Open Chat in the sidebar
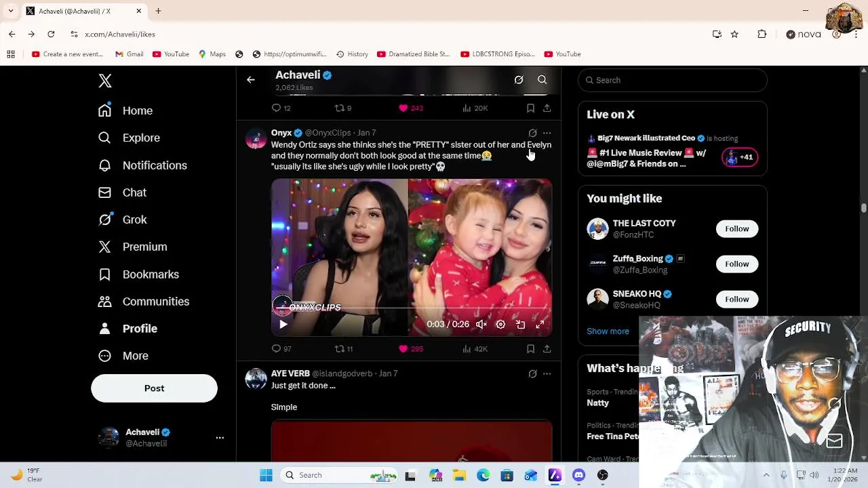 [x=122, y=192]
